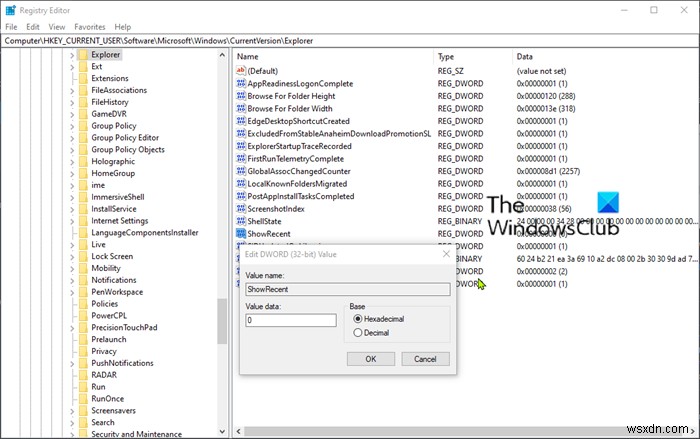Open the View menu
The height and width of the screenshot is (439, 700).
point(57,27)
